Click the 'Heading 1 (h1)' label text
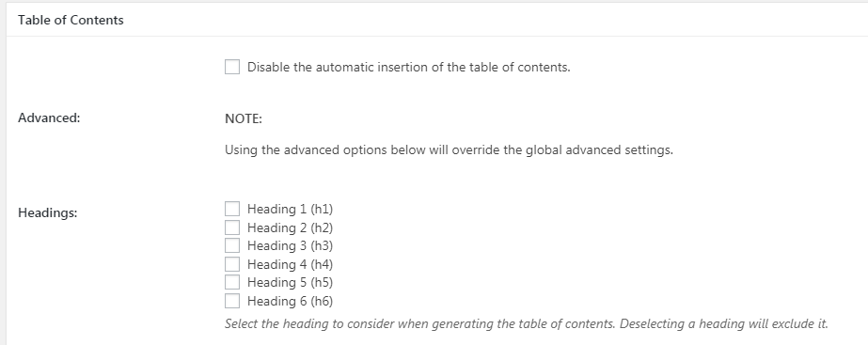The height and width of the screenshot is (345, 868). point(290,210)
